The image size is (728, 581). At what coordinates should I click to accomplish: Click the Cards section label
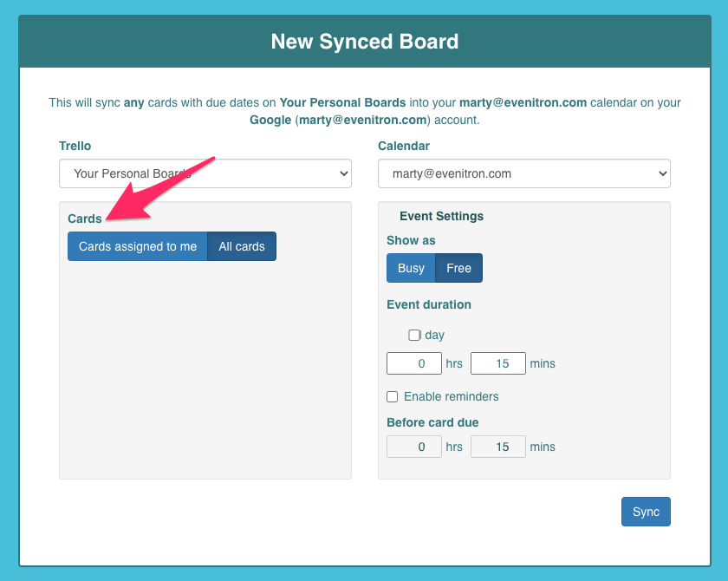[85, 219]
